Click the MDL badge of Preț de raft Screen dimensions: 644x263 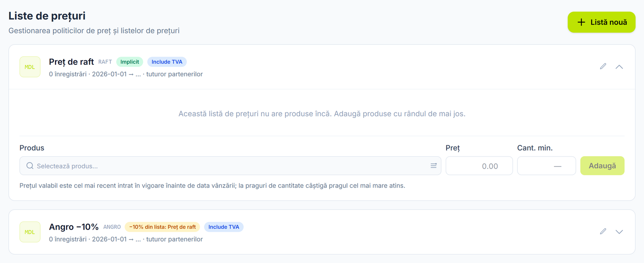[x=30, y=67]
